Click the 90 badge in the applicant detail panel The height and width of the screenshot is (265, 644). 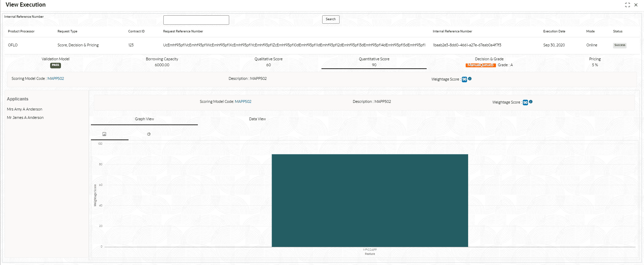coord(525,103)
